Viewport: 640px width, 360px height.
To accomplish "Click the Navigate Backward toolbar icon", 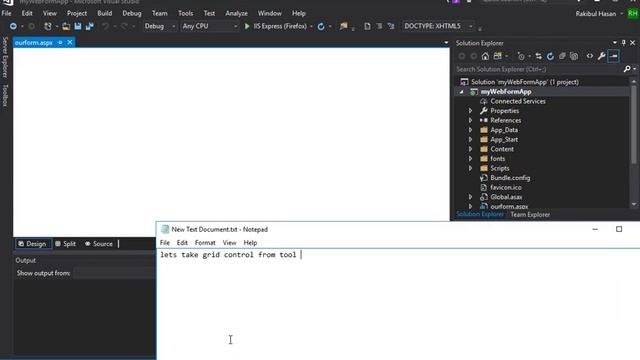I will click(13, 26).
